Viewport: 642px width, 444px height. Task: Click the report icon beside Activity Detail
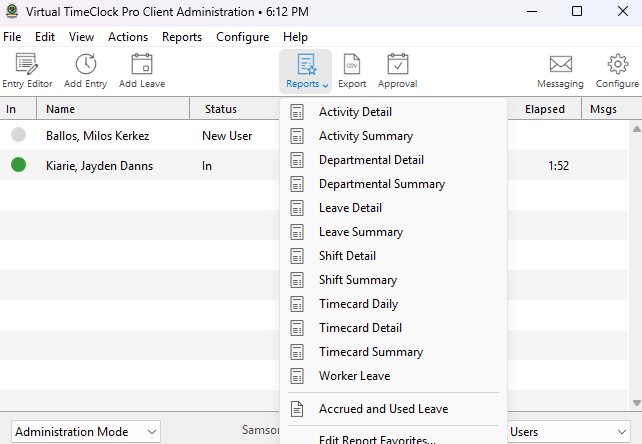pos(297,112)
